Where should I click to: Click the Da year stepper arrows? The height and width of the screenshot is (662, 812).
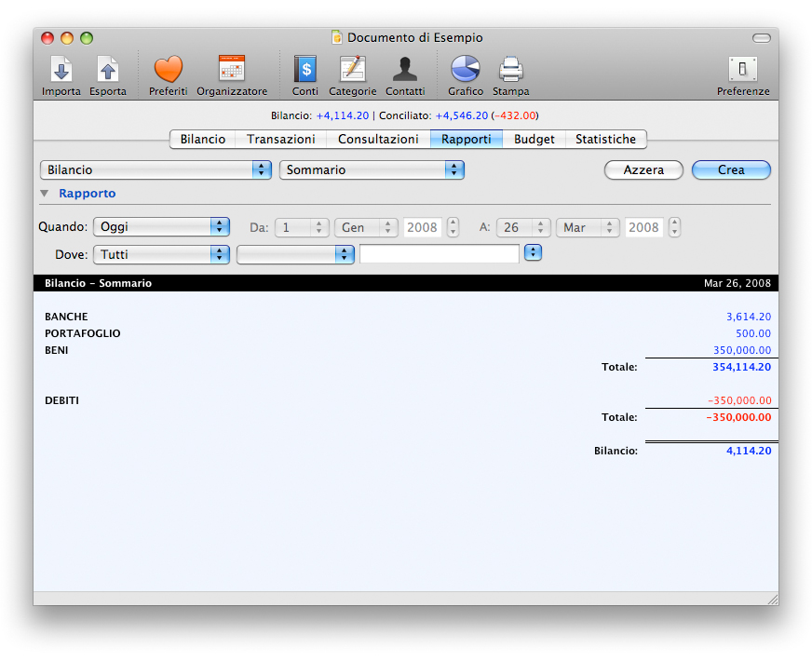pyautogui.click(x=453, y=227)
